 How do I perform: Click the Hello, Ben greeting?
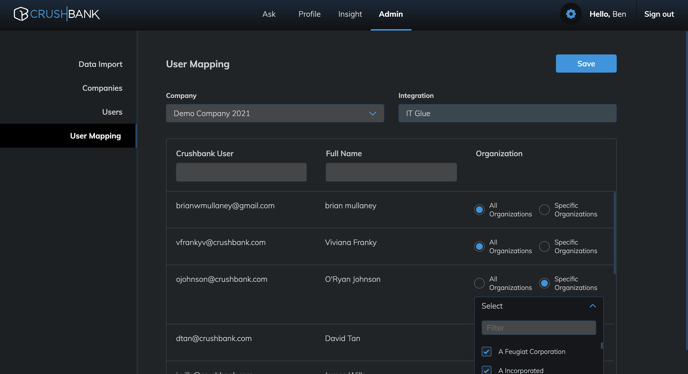tap(607, 14)
